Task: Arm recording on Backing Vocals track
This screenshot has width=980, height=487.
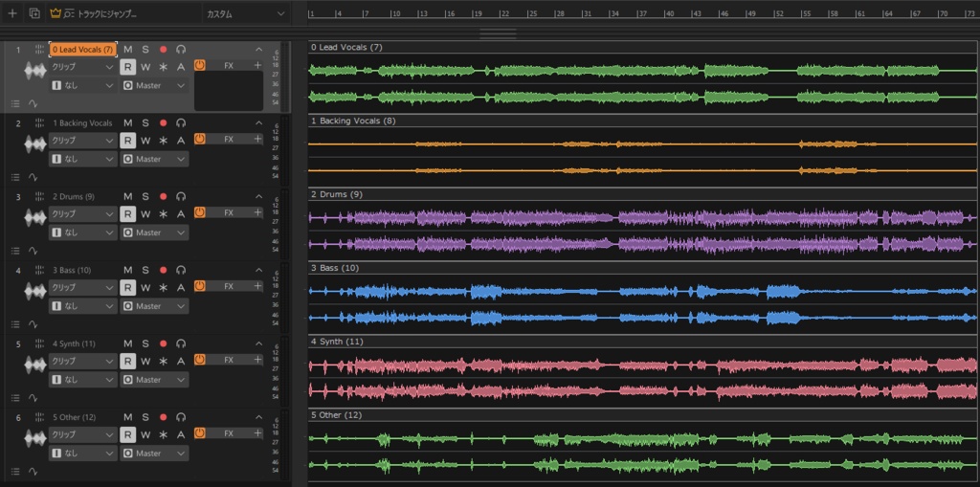Action: coord(163,123)
